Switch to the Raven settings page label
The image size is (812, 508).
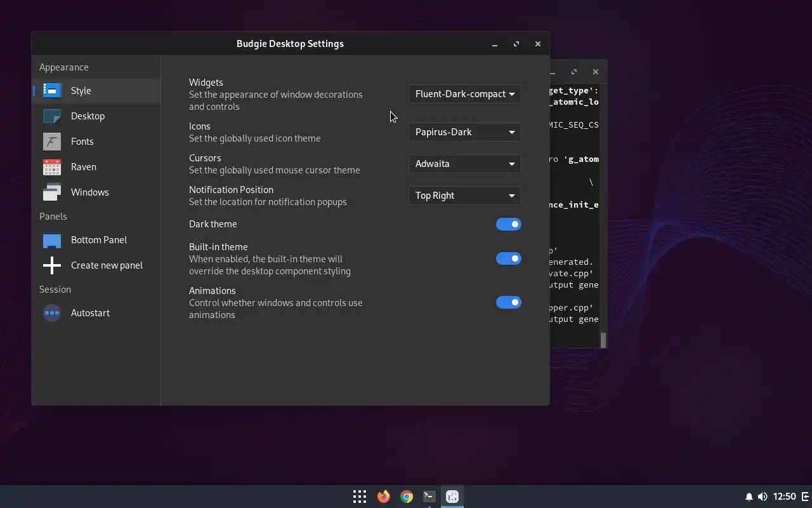[x=84, y=167]
